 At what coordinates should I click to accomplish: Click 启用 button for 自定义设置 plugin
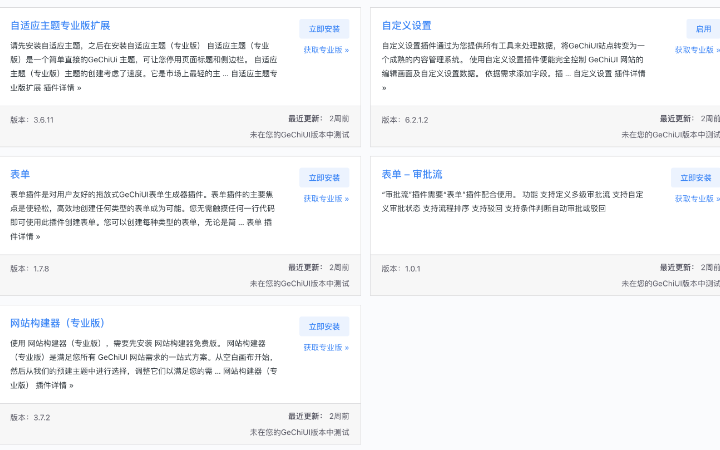point(703,29)
